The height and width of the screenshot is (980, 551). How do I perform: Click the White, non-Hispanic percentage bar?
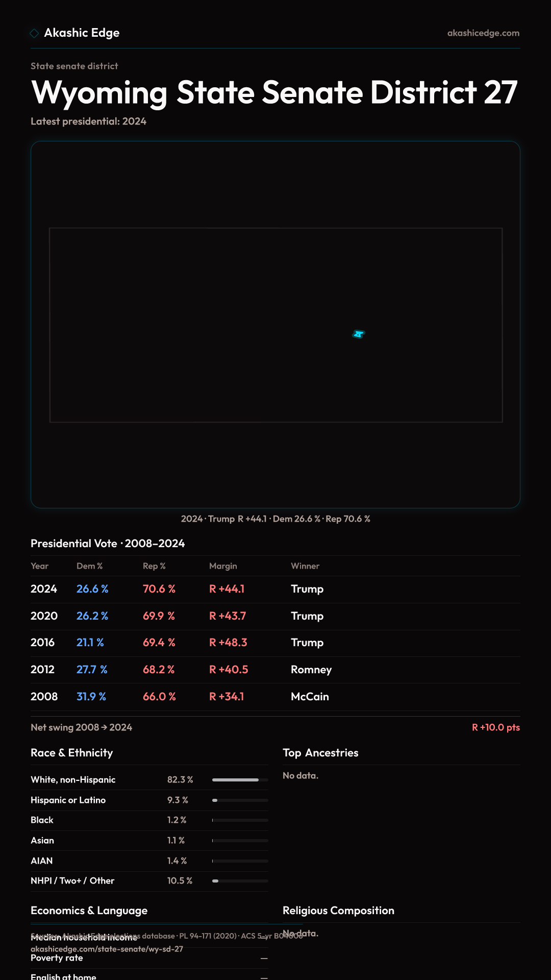pos(240,780)
